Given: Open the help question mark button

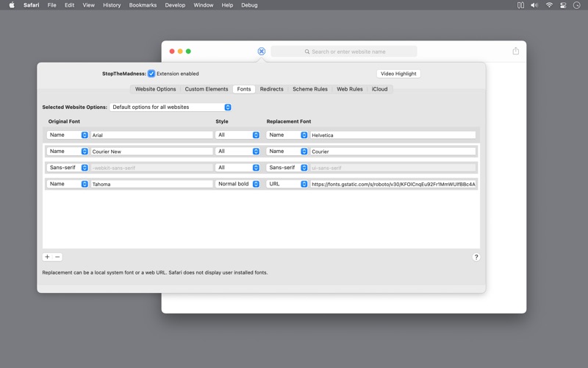Looking at the screenshot, I should pyautogui.click(x=476, y=257).
